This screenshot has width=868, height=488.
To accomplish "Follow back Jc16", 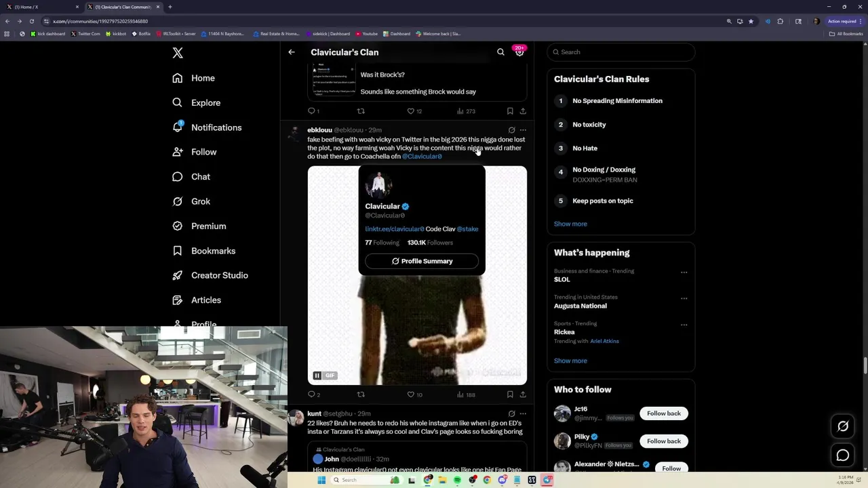I will (663, 413).
